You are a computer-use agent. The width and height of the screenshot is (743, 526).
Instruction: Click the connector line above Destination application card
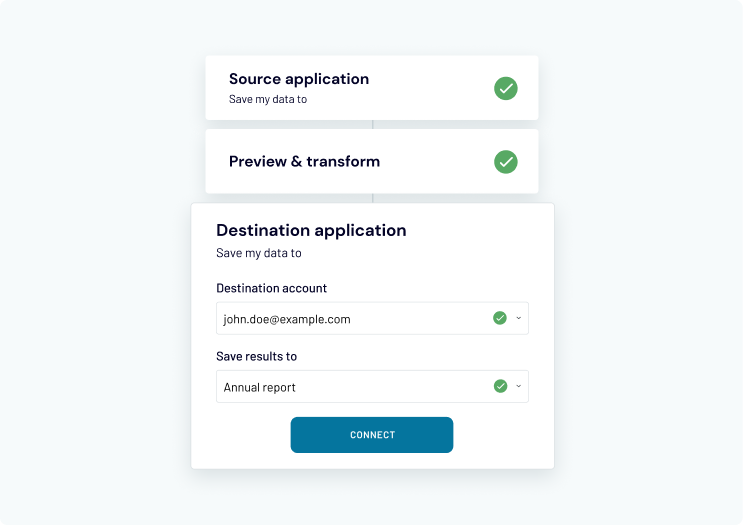373,198
